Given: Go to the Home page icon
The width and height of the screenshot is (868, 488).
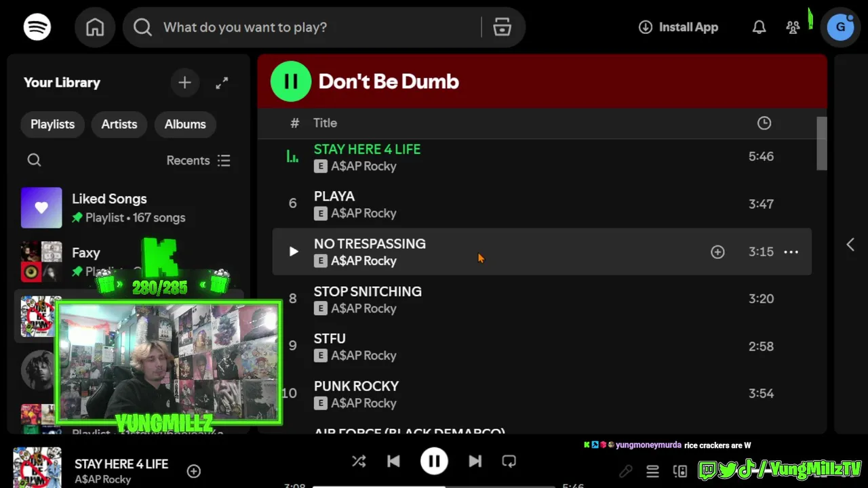Looking at the screenshot, I should coord(95,27).
